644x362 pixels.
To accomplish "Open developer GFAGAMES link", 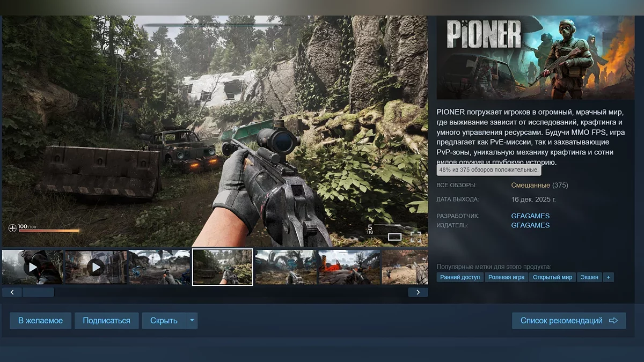I will (x=530, y=216).
